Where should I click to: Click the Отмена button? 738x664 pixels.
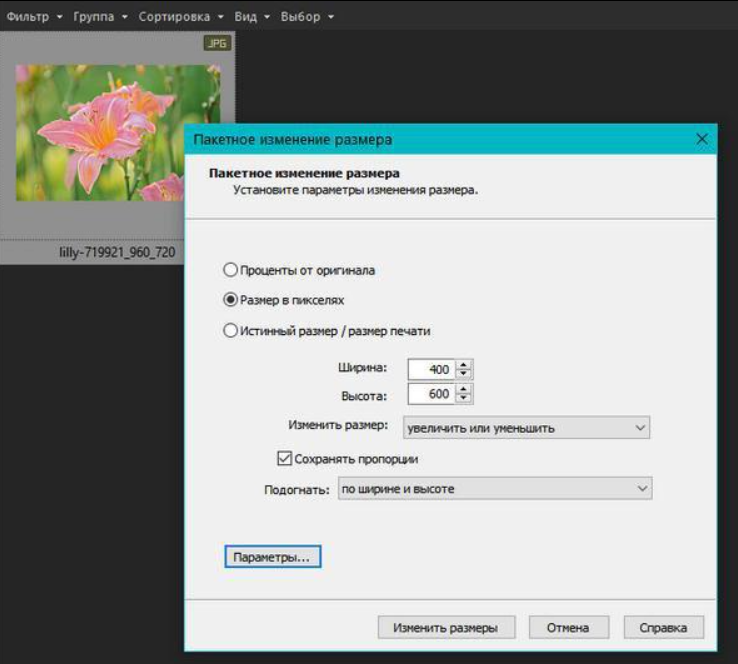pos(569,627)
